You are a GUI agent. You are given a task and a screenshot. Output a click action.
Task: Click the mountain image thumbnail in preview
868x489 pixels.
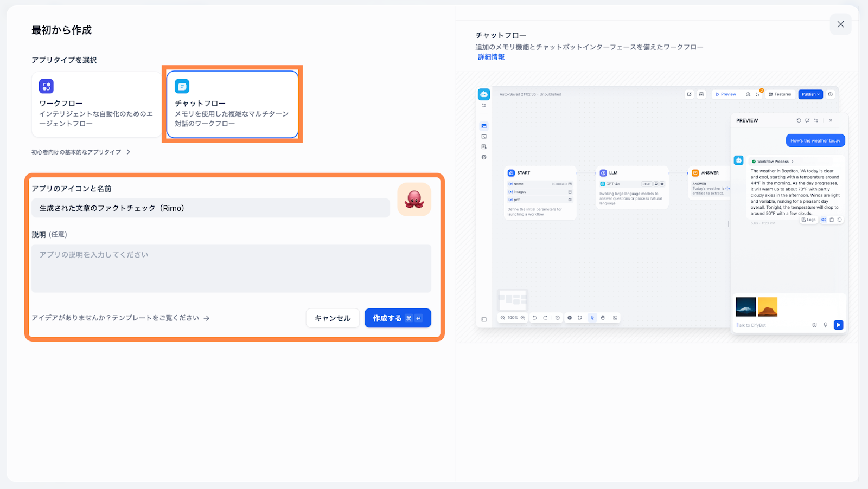[x=745, y=307]
